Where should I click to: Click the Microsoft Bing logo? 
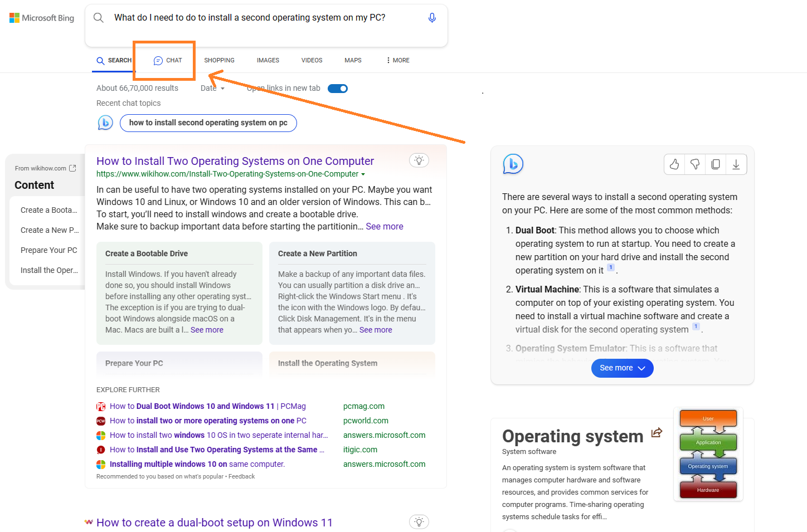pyautogui.click(x=42, y=18)
